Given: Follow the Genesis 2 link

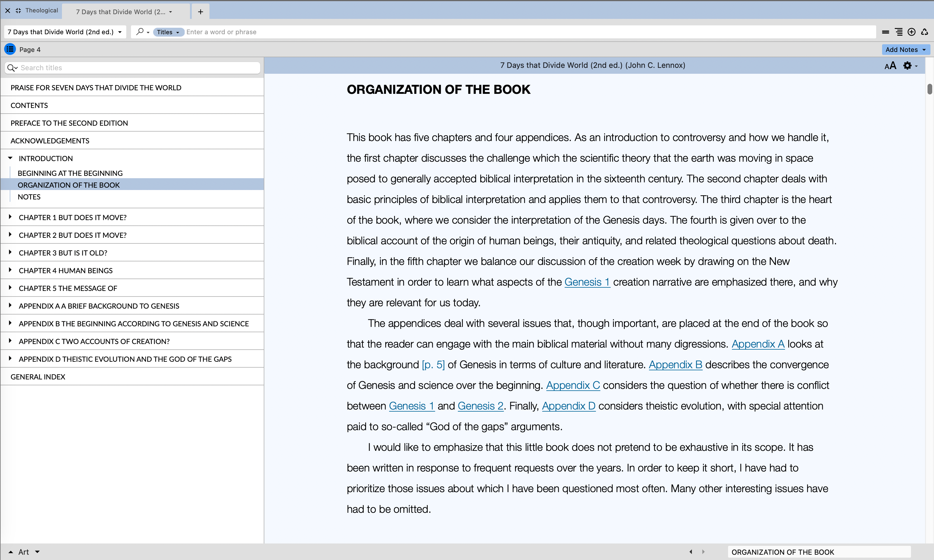Looking at the screenshot, I should (480, 406).
